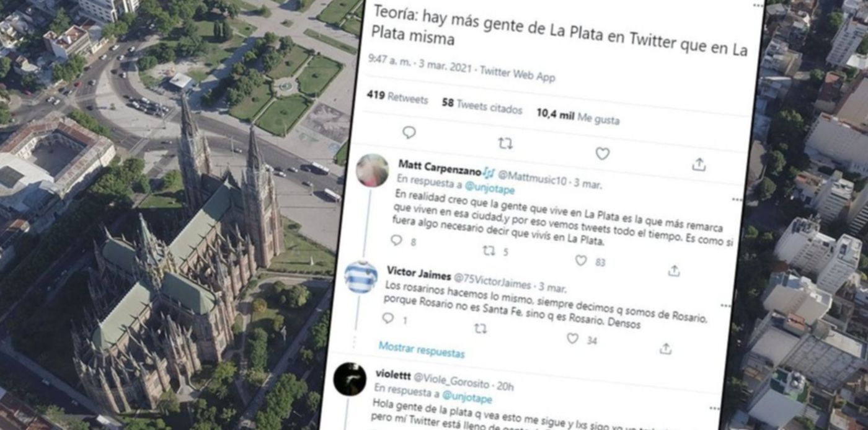Screen dimensions: 868x430
Task: Click the reply icon under main tweet
Action: pyautogui.click(x=409, y=132)
